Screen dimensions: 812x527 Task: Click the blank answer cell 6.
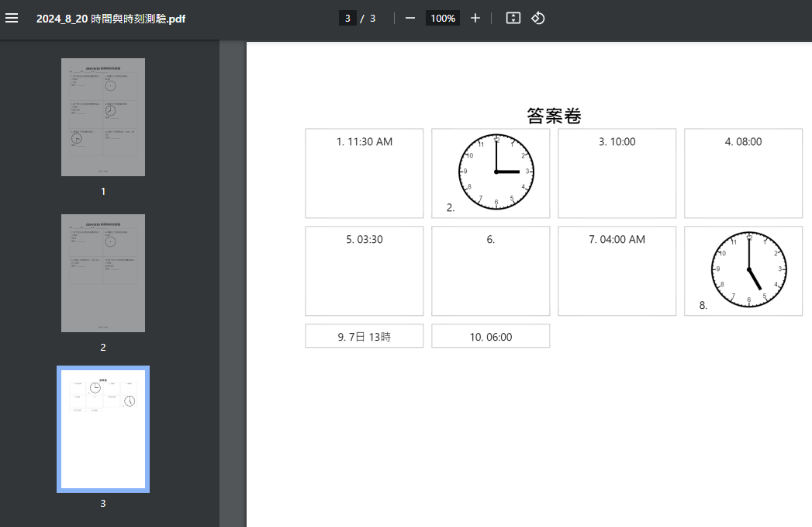(x=490, y=271)
